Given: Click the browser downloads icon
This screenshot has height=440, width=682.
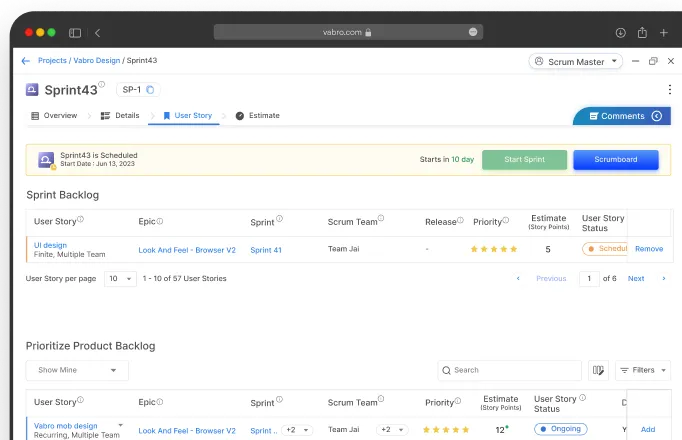Looking at the screenshot, I should (x=620, y=33).
